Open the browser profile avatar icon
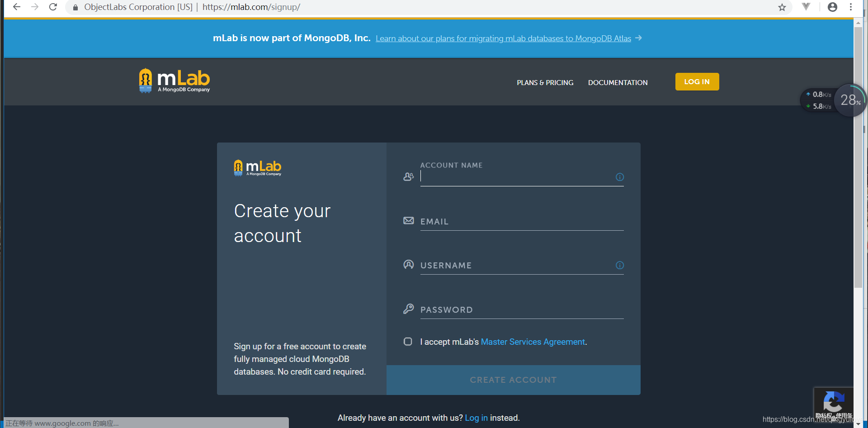Screen dimensions: 868x428 (832, 7)
